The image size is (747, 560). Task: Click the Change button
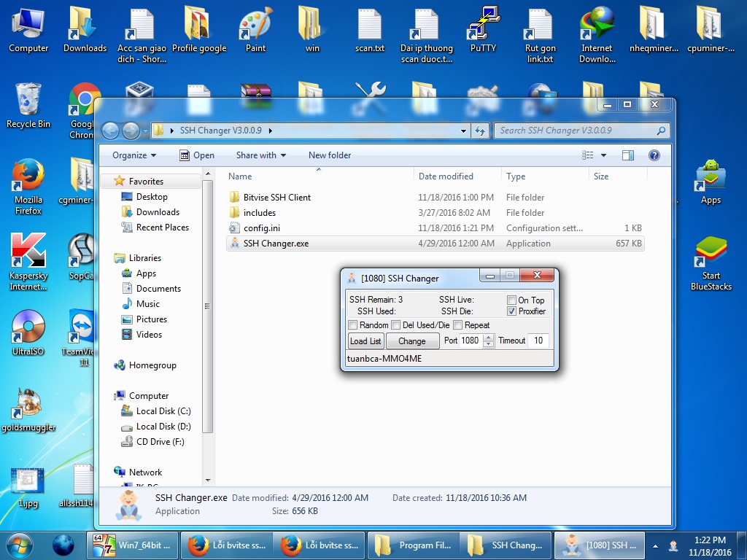[x=412, y=341]
